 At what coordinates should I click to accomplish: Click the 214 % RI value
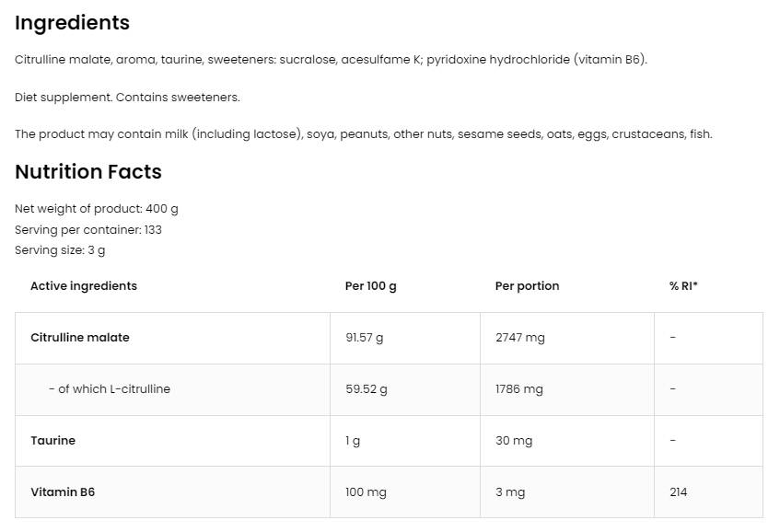679,492
